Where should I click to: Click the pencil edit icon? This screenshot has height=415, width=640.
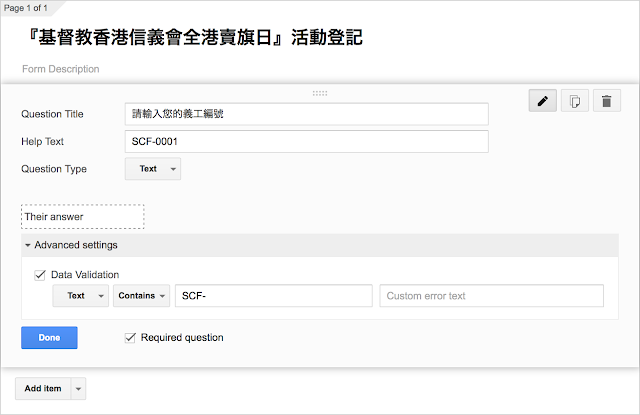(542, 100)
